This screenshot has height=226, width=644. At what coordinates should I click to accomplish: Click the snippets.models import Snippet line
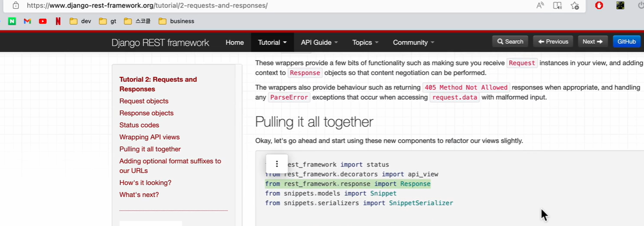coord(331,193)
